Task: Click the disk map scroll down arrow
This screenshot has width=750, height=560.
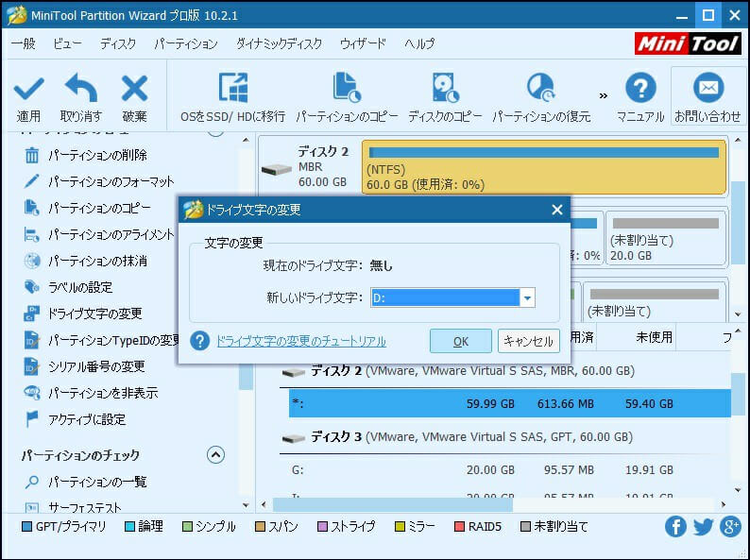Action: [738, 314]
